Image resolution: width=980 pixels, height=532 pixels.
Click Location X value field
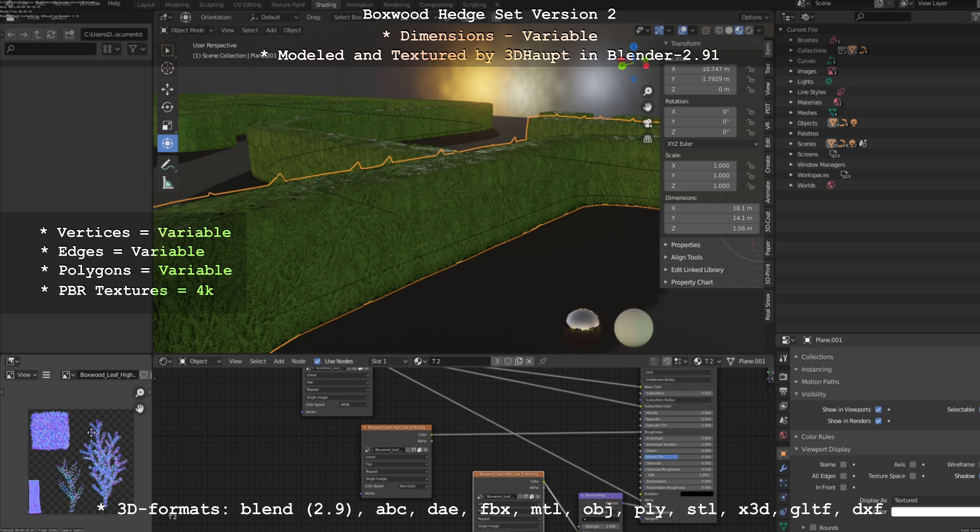tap(700, 69)
